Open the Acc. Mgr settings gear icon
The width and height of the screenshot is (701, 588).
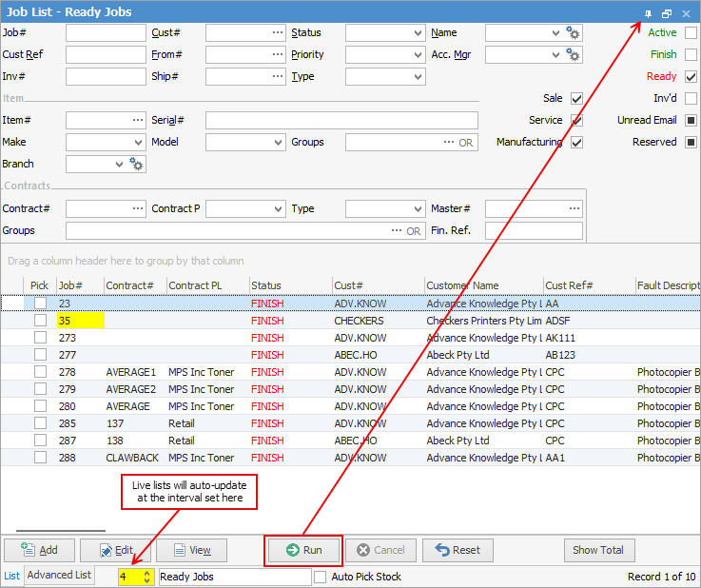click(573, 54)
